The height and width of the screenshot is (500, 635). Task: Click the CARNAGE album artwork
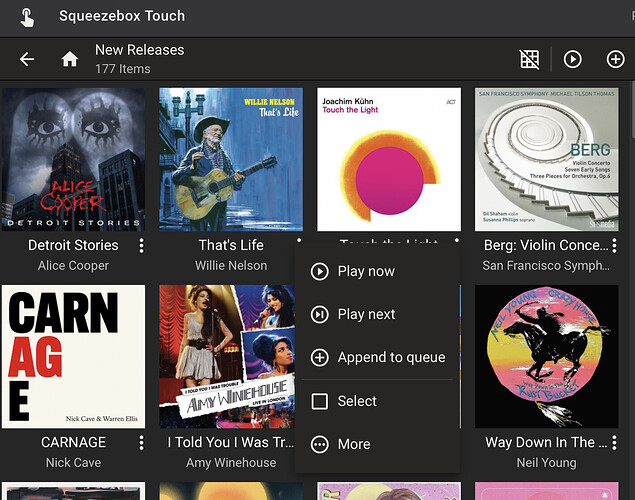tap(73, 356)
